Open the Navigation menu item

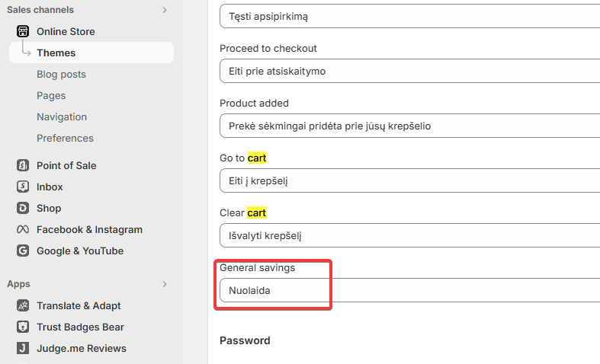62,117
